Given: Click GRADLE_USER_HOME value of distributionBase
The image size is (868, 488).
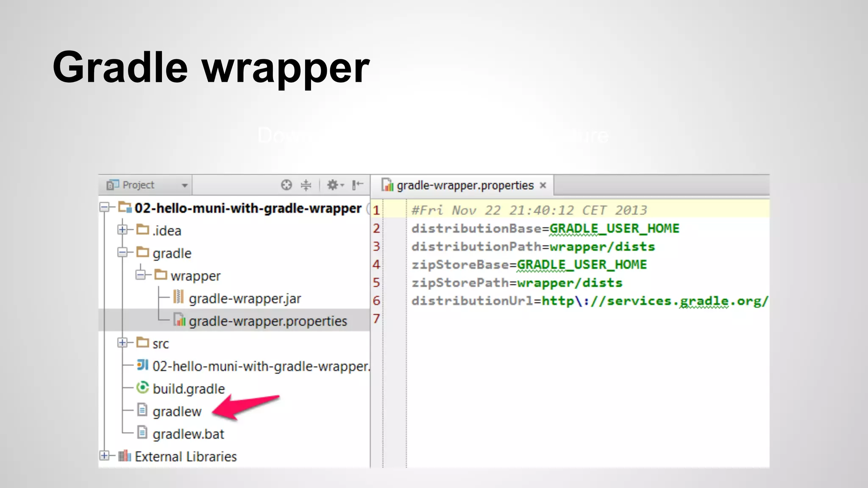Looking at the screenshot, I should [615, 229].
